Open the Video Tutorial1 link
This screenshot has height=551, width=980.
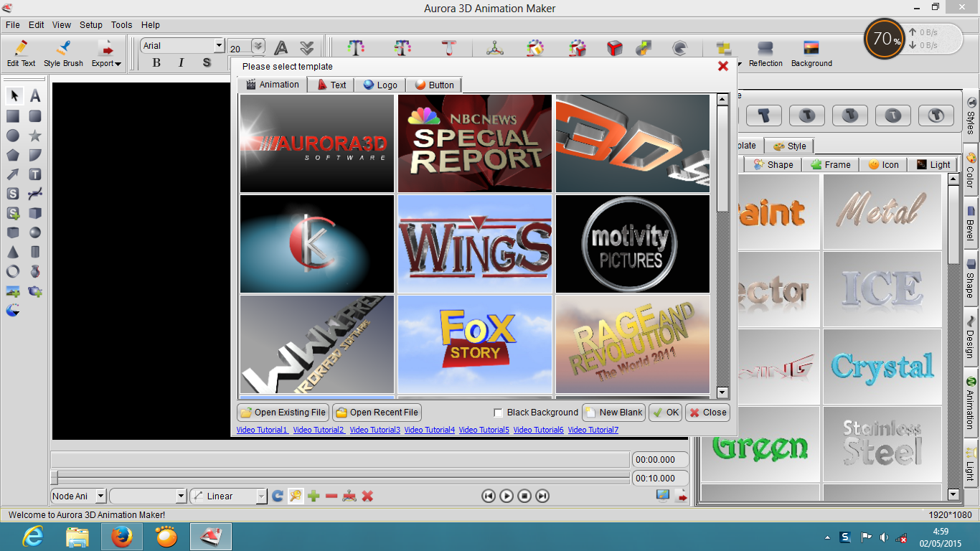[x=262, y=430]
